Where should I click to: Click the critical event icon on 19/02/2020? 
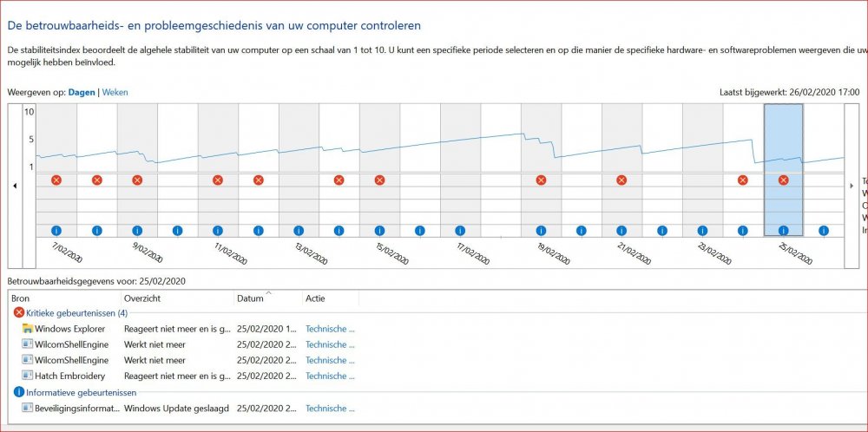(542, 180)
